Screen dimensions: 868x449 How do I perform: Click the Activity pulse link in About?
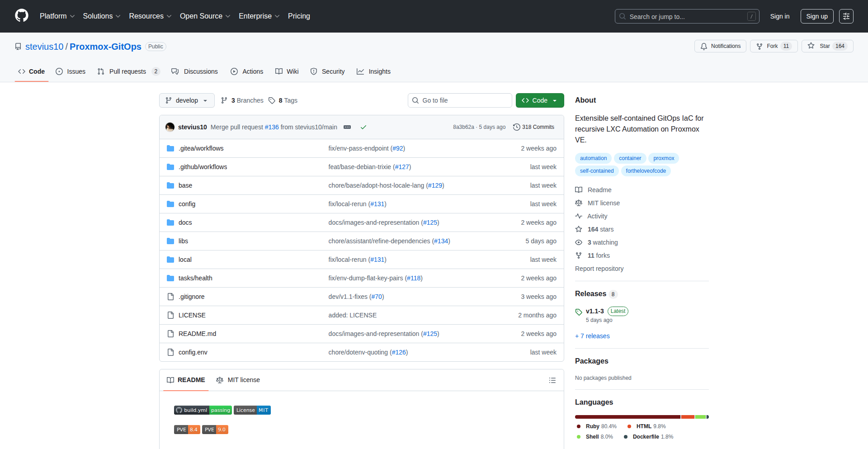click(591, 216)
